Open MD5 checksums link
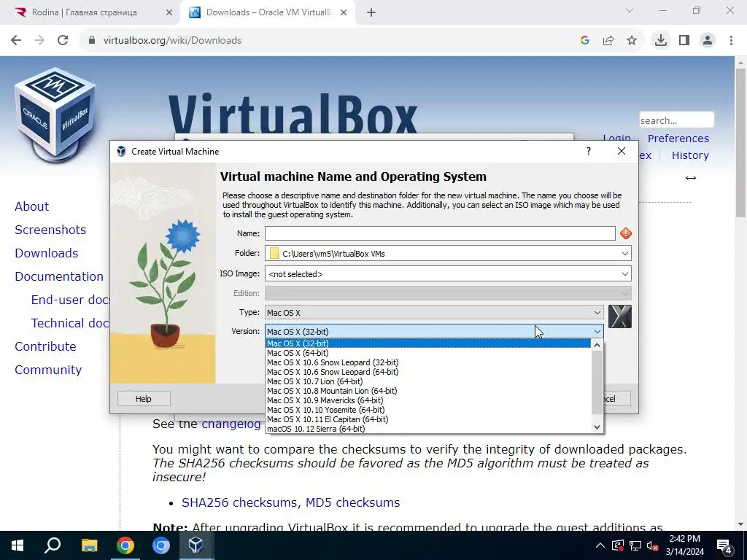The image size is (747, 560). (x=352, y=502)
